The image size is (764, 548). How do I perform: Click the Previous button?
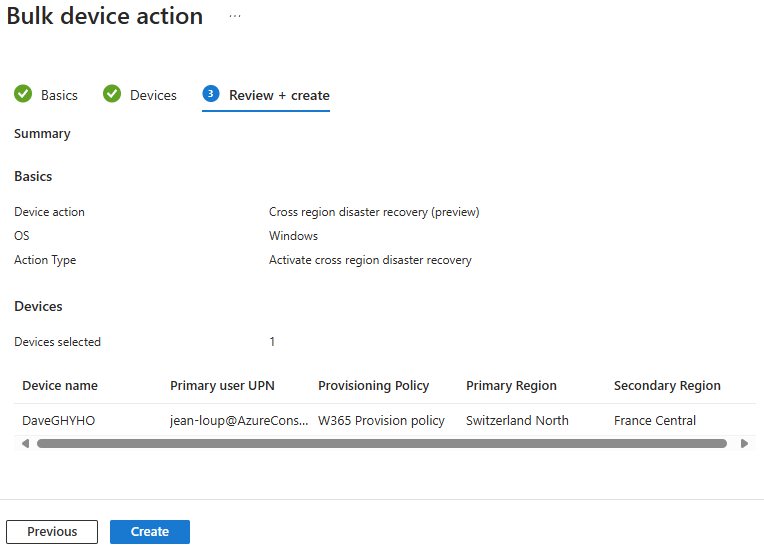pos(52,531)
